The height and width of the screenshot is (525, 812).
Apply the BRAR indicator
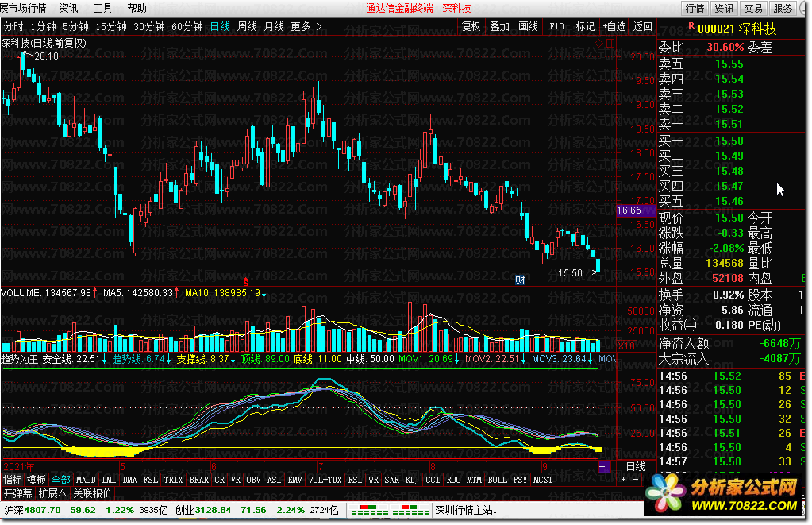pos(199,480)
